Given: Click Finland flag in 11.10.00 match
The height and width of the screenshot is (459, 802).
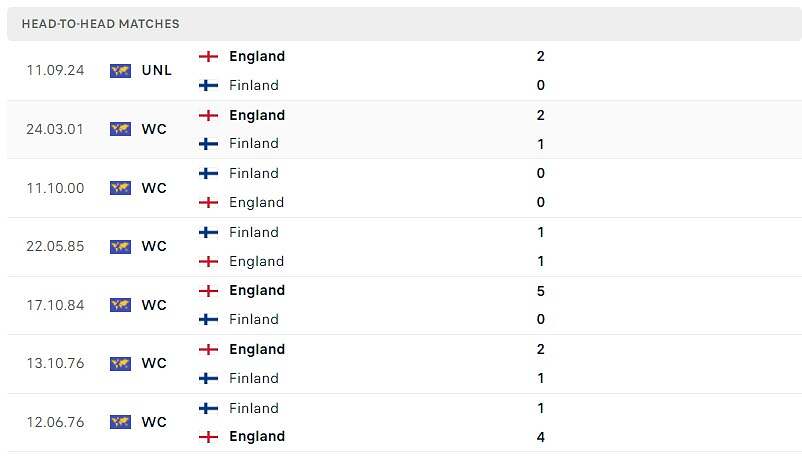Looking at the screenshot, I should [x=208, y=173].
